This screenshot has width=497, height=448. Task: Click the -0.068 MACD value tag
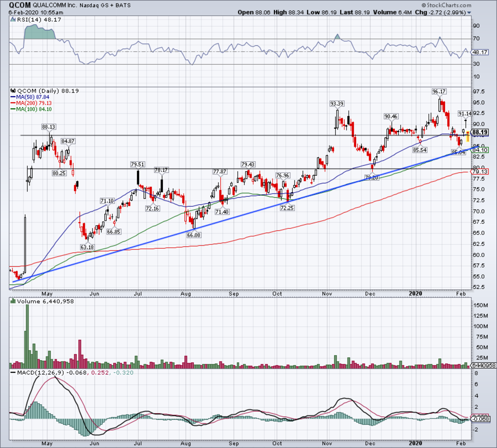coord(481,419)
